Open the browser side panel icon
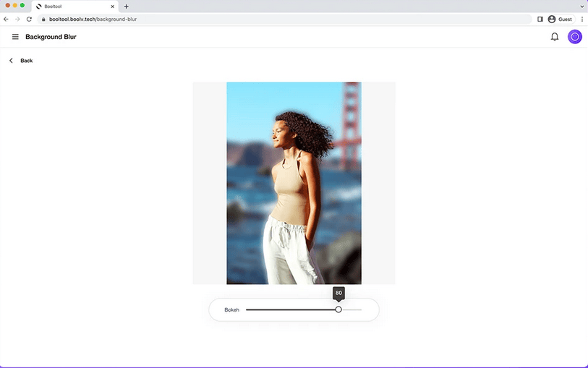 click(x=540, y=19)
